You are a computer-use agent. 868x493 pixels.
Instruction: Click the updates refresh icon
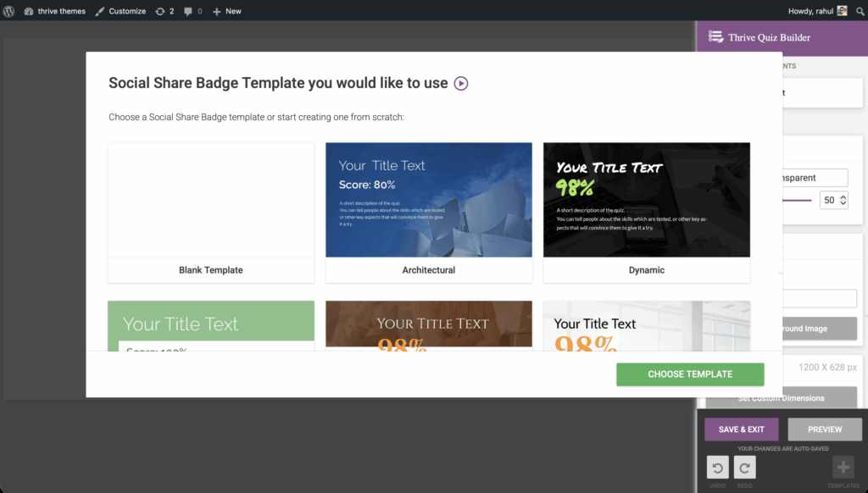pyautogui.click(x=160, y=11)
